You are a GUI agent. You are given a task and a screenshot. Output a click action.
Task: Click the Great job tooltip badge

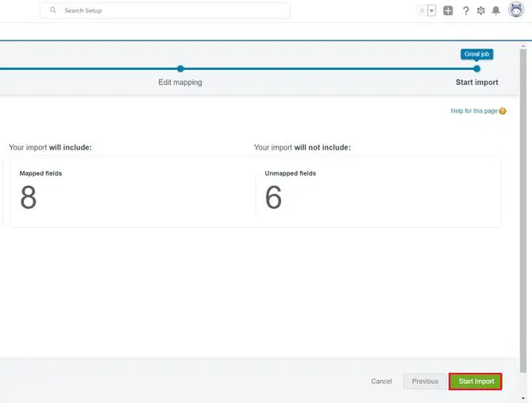[476, 54]
